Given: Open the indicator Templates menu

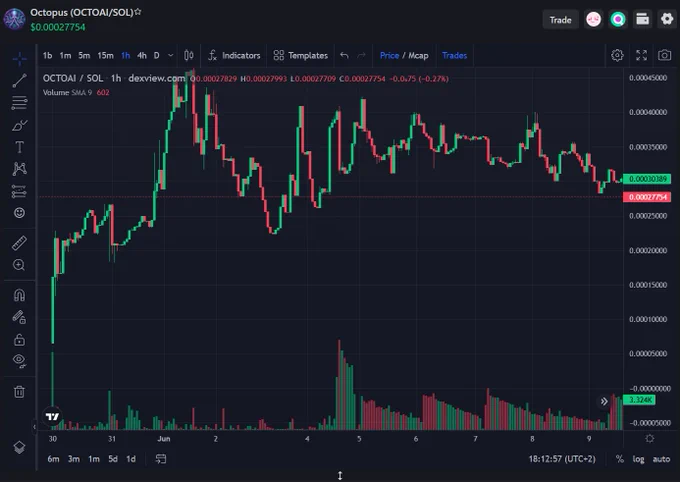Looking at the screenshot, I should [x=301, y=56].
